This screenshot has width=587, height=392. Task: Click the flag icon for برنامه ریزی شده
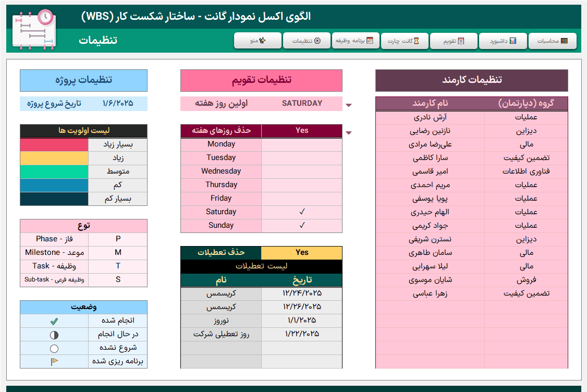click(x=54, y=361)
